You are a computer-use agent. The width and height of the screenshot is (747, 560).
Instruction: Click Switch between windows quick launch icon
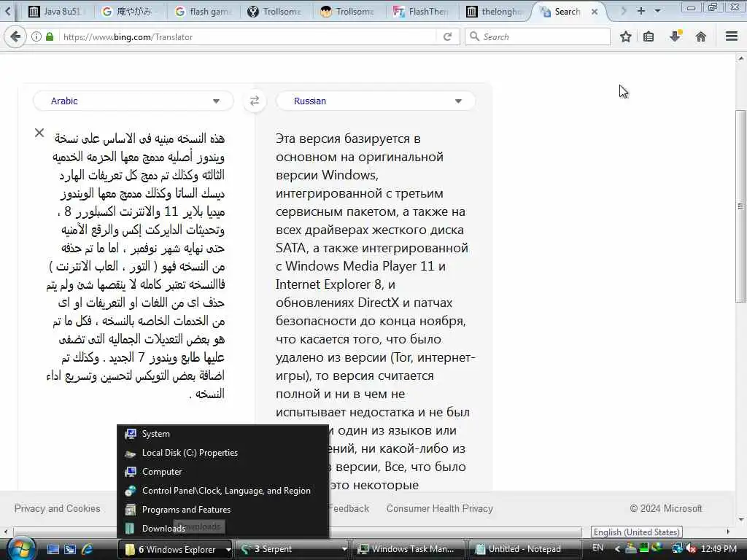tap(70, 550)
